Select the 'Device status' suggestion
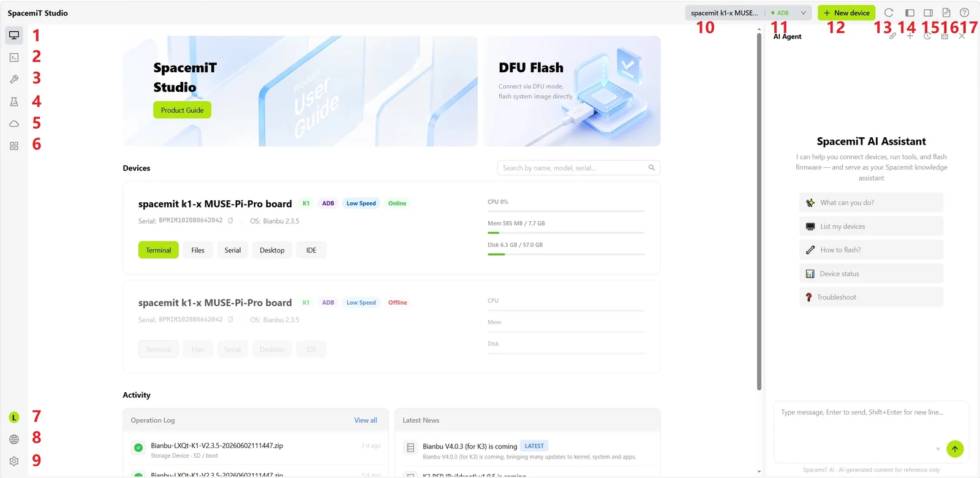Image resolution: width=980 pixels, height=478 pixels. 871,274
